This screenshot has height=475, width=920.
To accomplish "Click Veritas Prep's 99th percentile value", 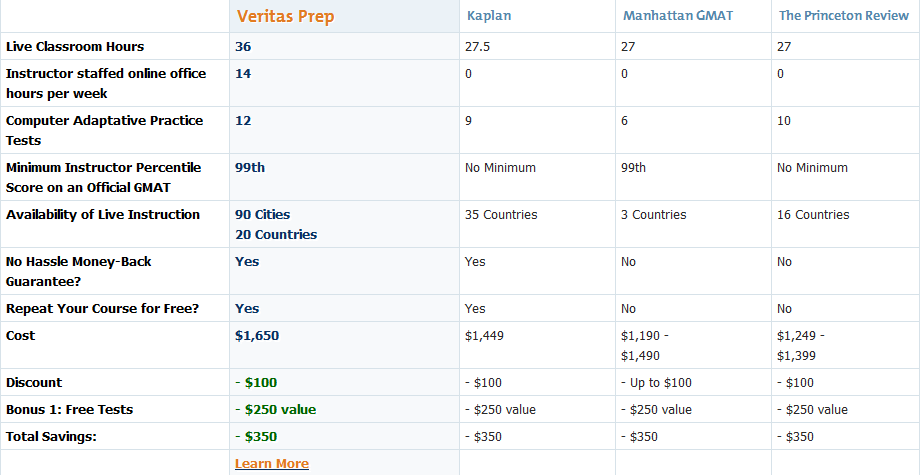I will click(x=250, y=168).
